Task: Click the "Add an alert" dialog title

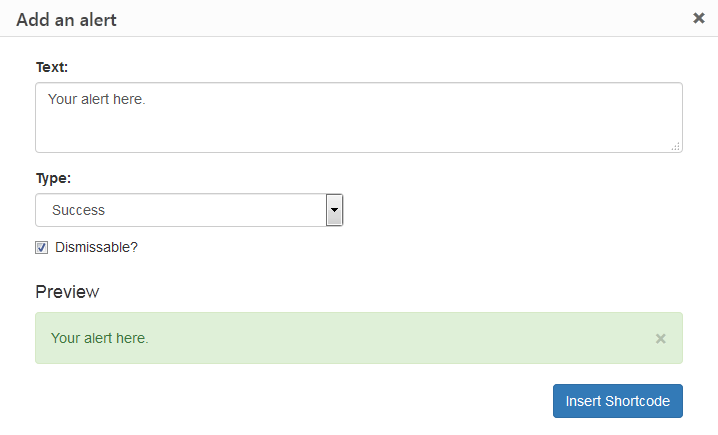Action: (x=66, y=20)
